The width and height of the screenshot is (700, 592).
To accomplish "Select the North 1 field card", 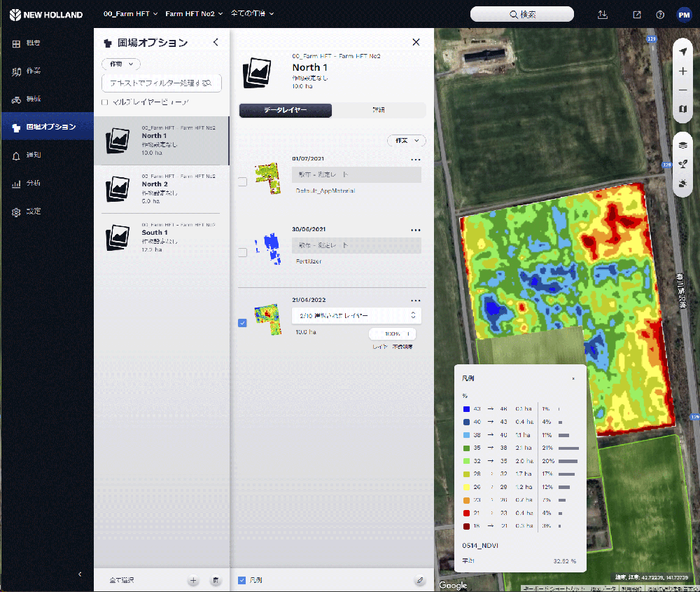I will tap(162, 141).
